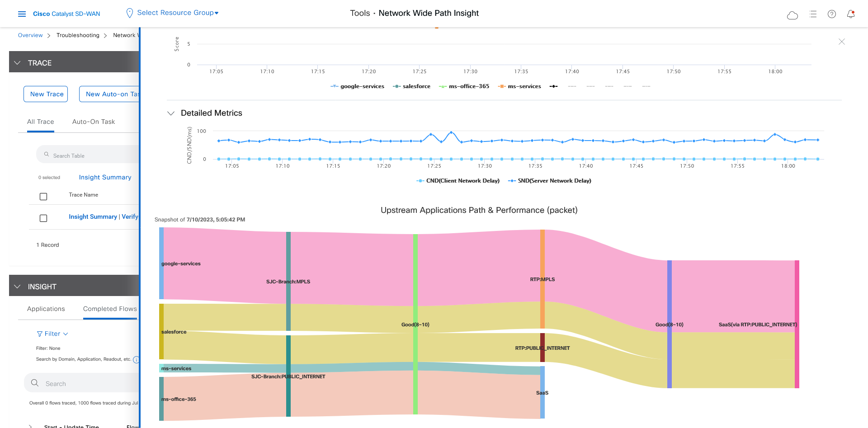Viewport: 868px width, 428px height.
Task: Open Select Resource Group dropdown
Action: 178,13
